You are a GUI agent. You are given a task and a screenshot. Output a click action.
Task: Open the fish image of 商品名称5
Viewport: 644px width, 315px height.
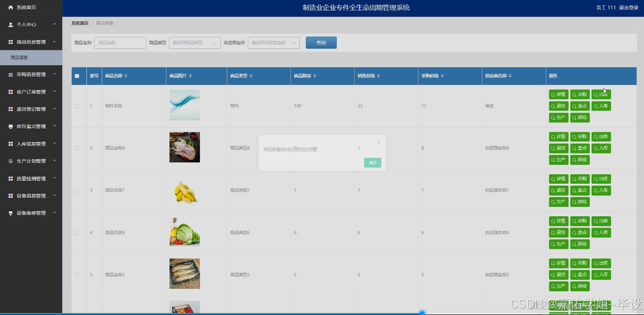185,274
